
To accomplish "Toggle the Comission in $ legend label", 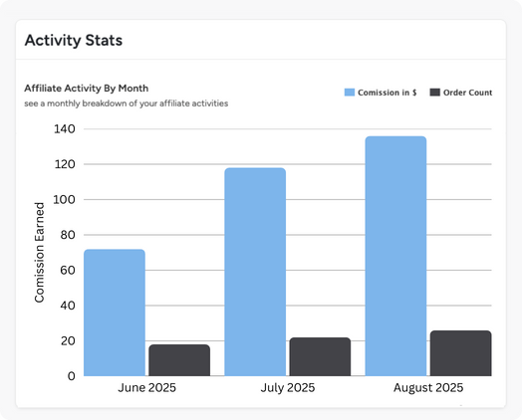I will (388, 93).
